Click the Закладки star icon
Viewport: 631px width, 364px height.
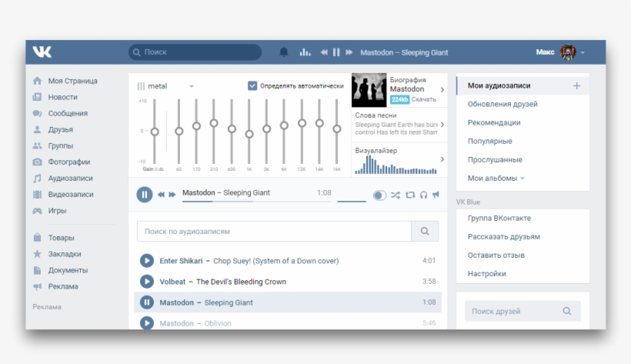[37, 254]
